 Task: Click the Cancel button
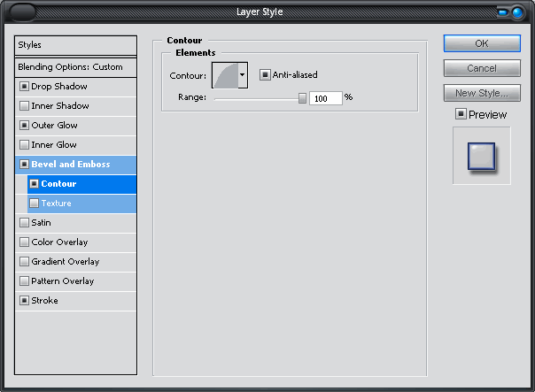481,68
